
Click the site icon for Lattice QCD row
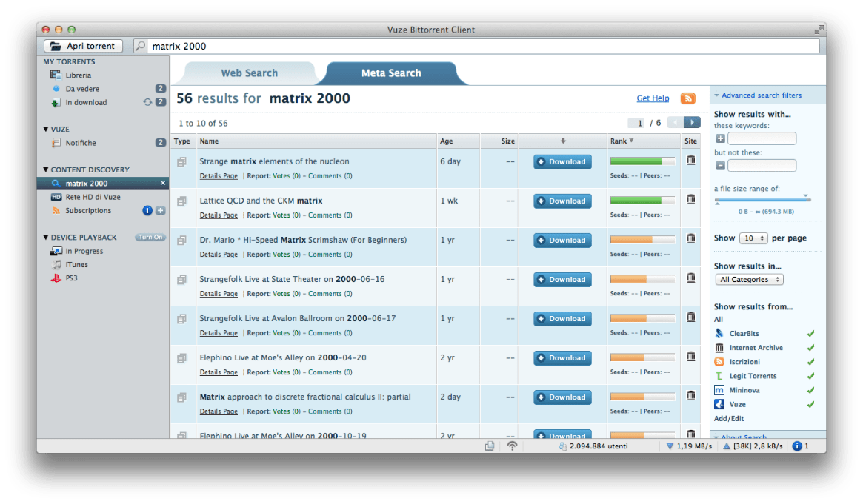(690, 199)
